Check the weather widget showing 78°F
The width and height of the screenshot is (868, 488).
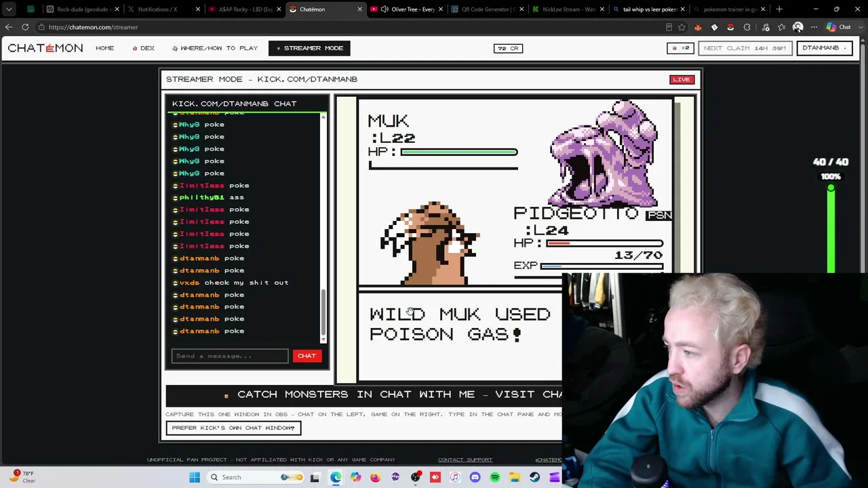22,476
